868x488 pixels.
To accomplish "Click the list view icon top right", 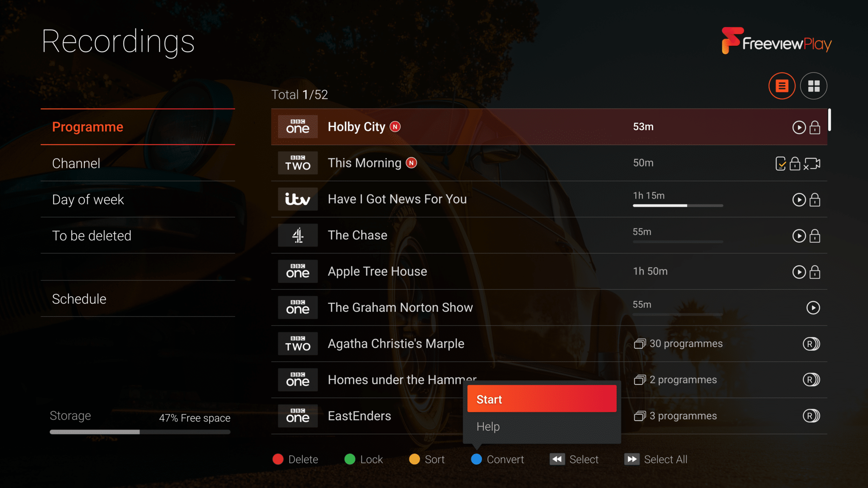I will (x=781, y=86).
